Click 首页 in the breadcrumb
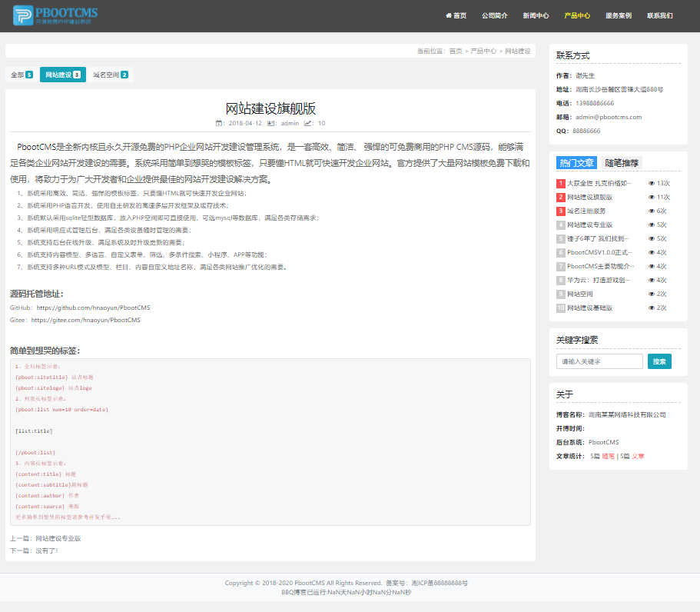The image size is (700, 612). click(x=456, y=51)
